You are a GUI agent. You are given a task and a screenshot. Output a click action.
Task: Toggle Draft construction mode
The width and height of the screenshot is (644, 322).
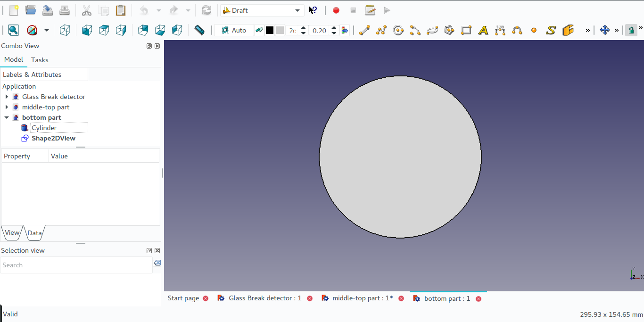[259, 30]
